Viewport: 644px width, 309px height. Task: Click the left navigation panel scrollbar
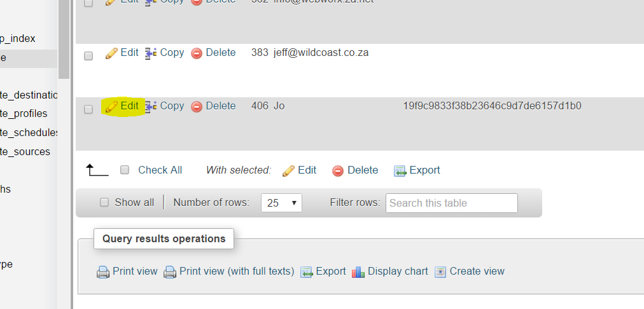tap(64, 39)
